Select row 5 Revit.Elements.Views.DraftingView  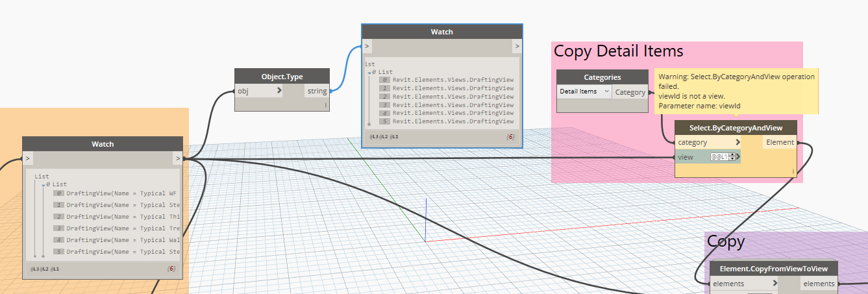coord(447,121)
